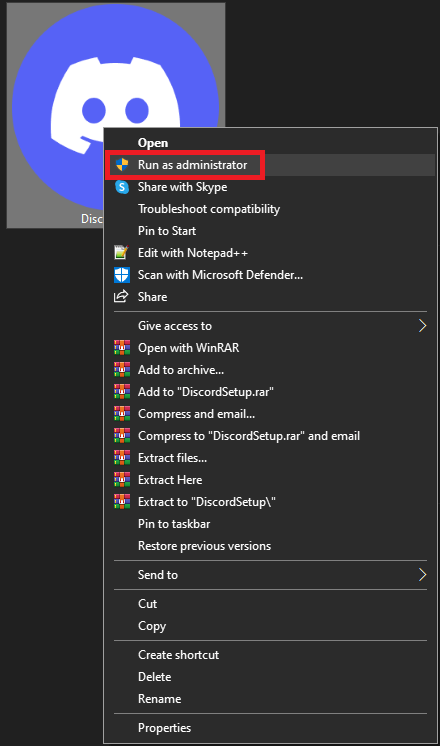Viewport: 440px width, 746px height.
Task: Choose Open with WinRAR
Action: [x=270, y=348]
